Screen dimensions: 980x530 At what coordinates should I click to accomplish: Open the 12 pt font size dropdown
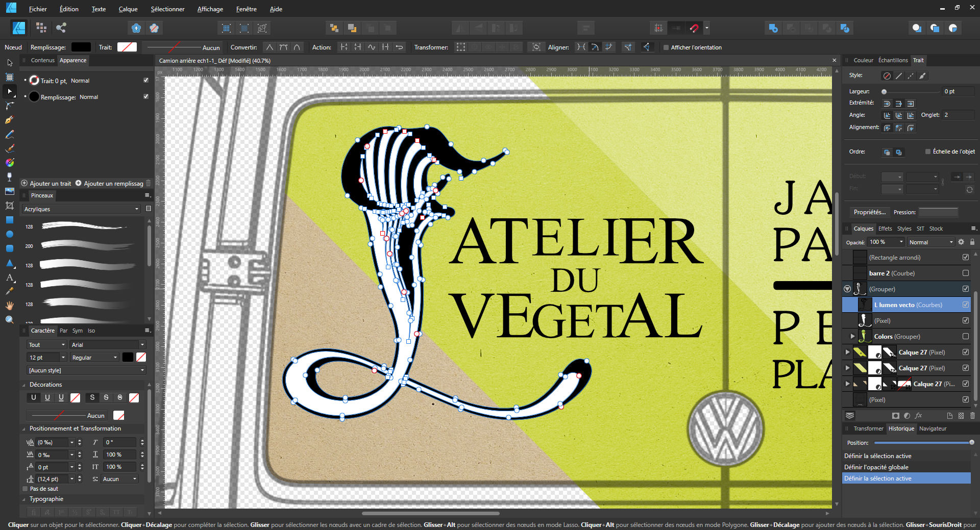(x=47, y=358)
